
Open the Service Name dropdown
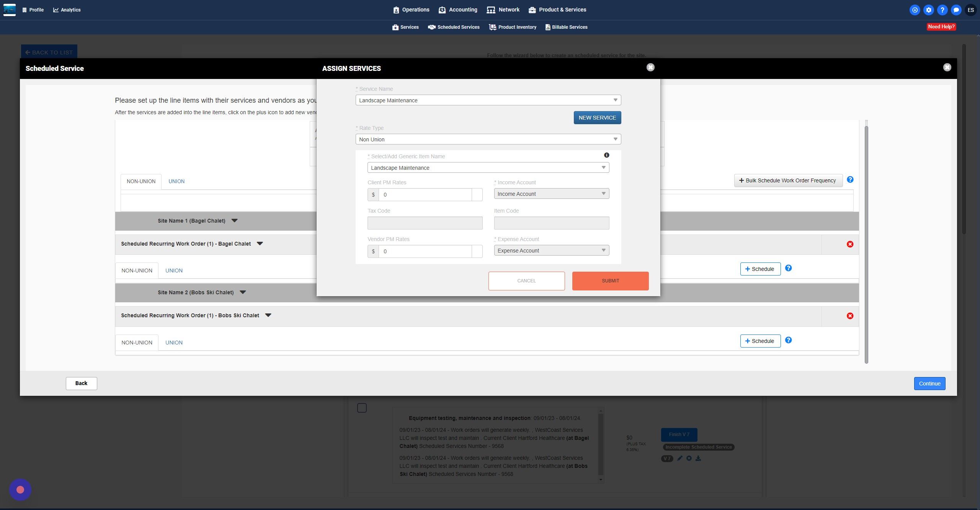(x=488, y=100)
